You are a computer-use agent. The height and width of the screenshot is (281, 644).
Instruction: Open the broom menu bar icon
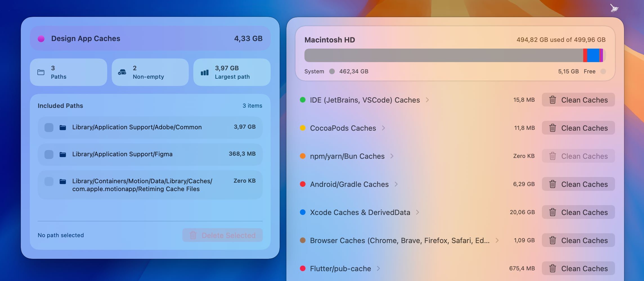[x=614, y=8]
